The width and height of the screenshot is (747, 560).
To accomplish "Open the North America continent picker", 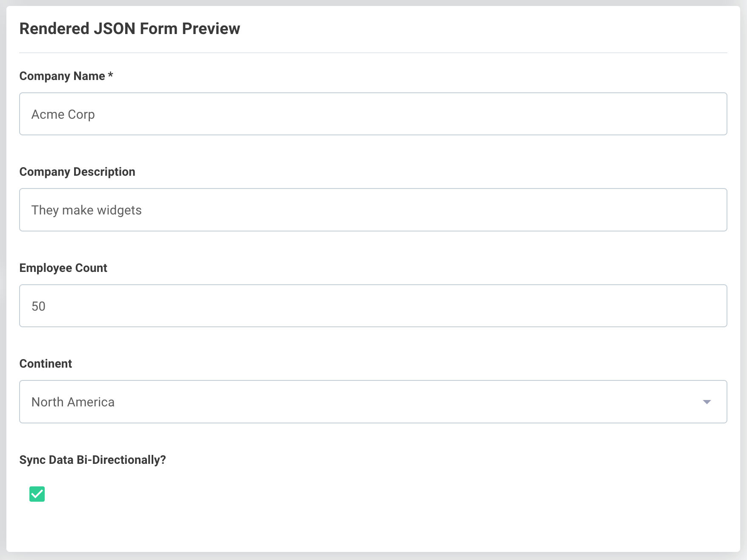I will point(373,401).
